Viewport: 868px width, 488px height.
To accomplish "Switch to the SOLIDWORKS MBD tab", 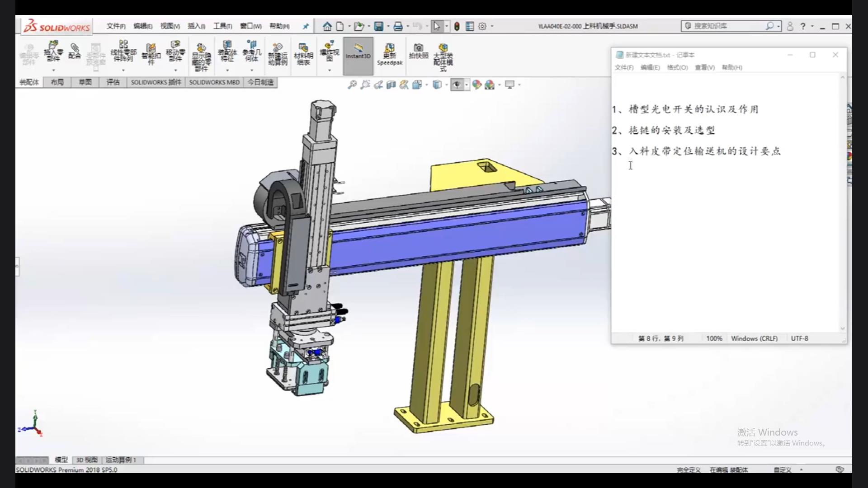I will click(x=214, y=82).
